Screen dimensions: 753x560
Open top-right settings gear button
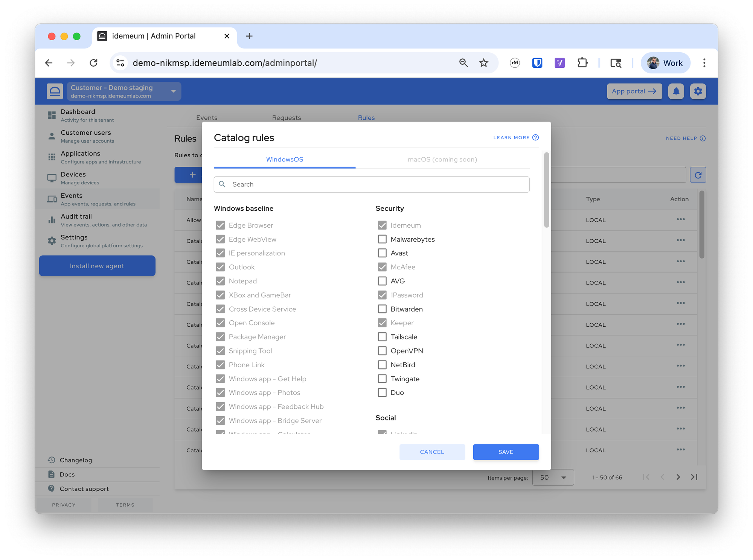(x=698, y=91)
